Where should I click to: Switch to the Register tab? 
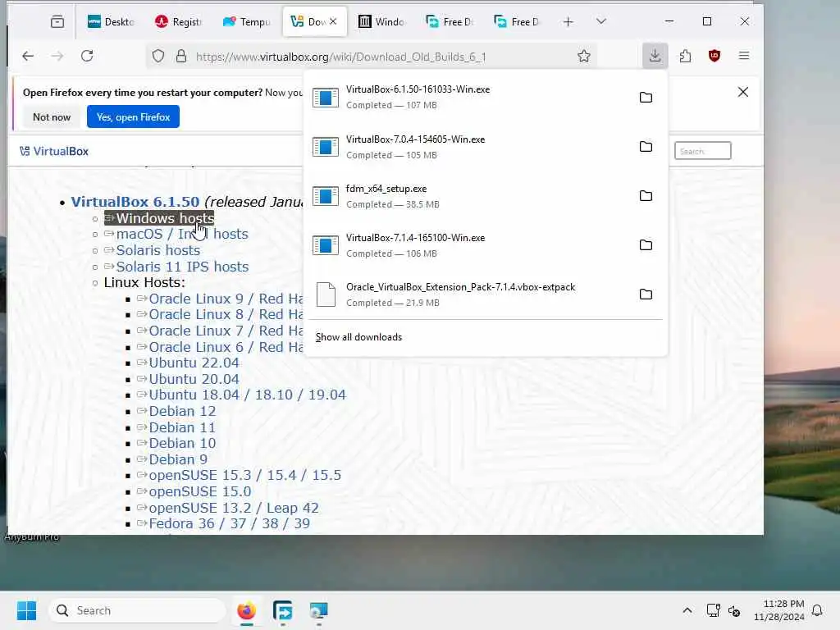click(178, 22)
